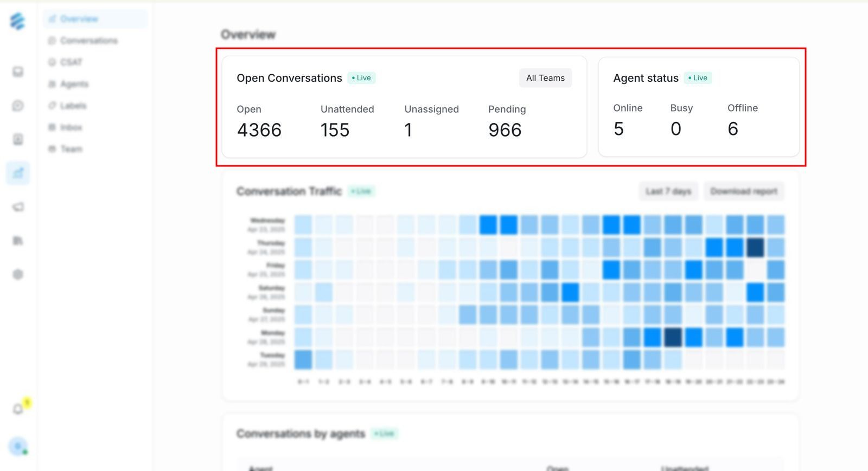
Task: Click the Unattended count 155
Action: pos(335,130)
